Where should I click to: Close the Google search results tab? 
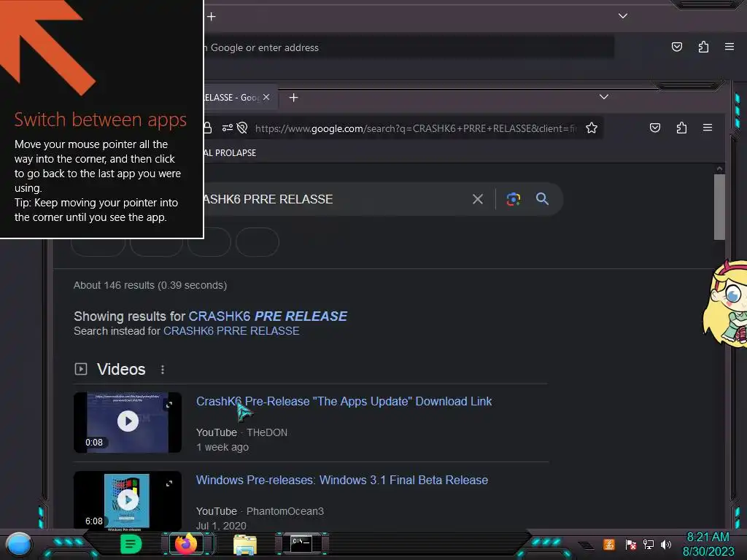pos(266,97)
